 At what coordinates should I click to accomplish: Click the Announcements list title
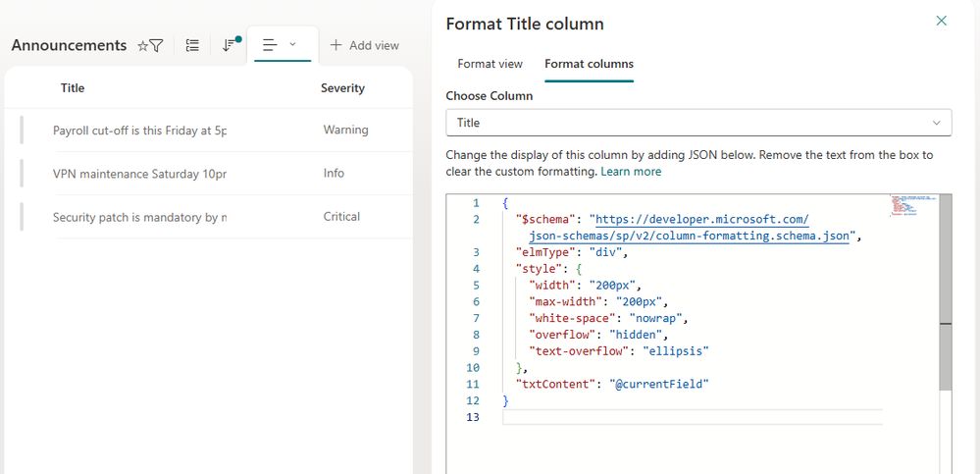click(69, 45)
